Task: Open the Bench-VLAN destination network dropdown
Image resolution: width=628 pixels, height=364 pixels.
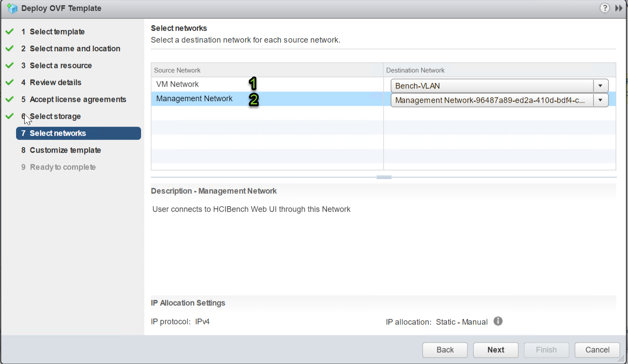Action: [601, 85]
